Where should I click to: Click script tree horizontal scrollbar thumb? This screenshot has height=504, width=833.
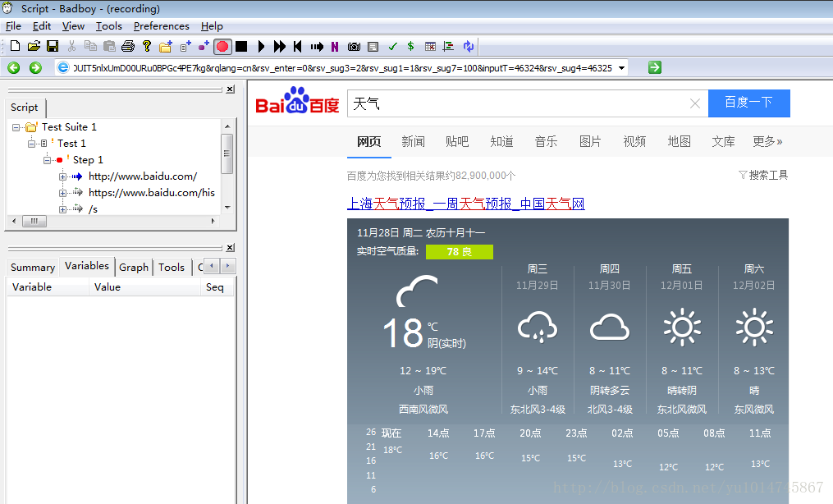(x=34, y=221)
